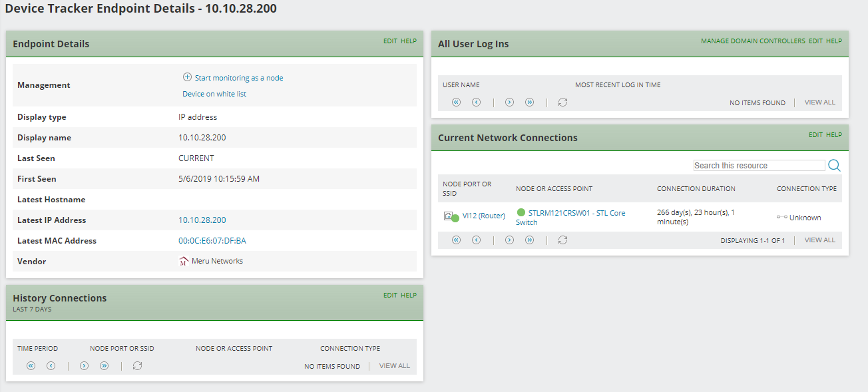Go to last page in Current Network Connections
The width and height of the screenshot is (868, 392).
529,240
